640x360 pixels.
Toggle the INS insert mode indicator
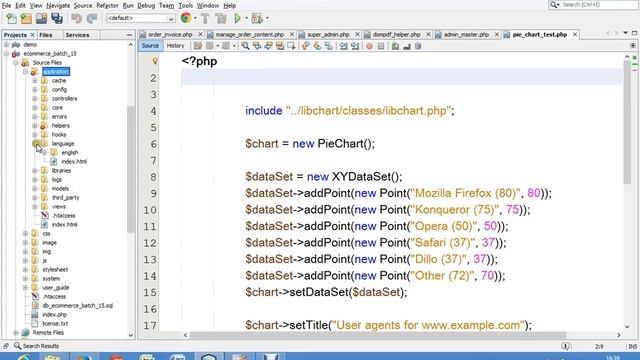(632, 346)
